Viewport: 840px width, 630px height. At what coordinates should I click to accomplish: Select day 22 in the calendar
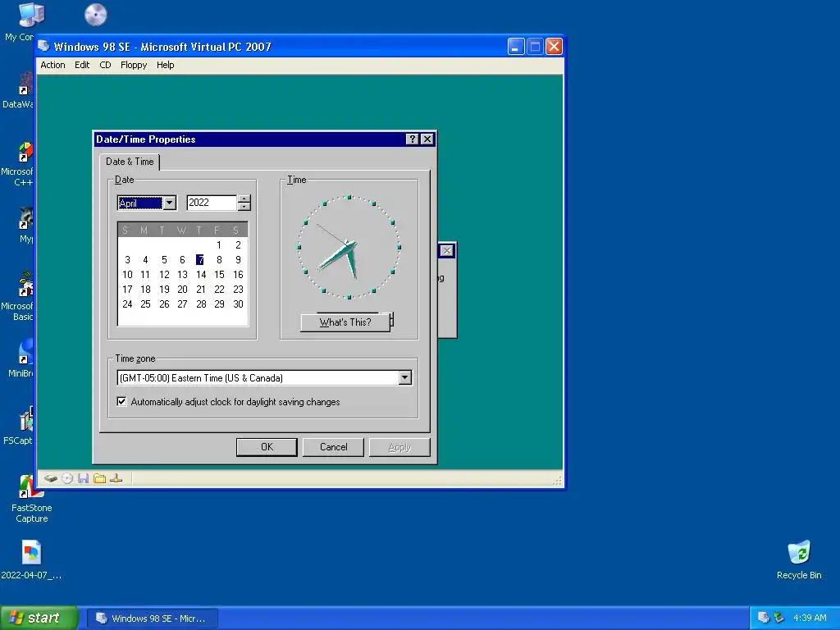pyautogui.click(x=219, y=290)
